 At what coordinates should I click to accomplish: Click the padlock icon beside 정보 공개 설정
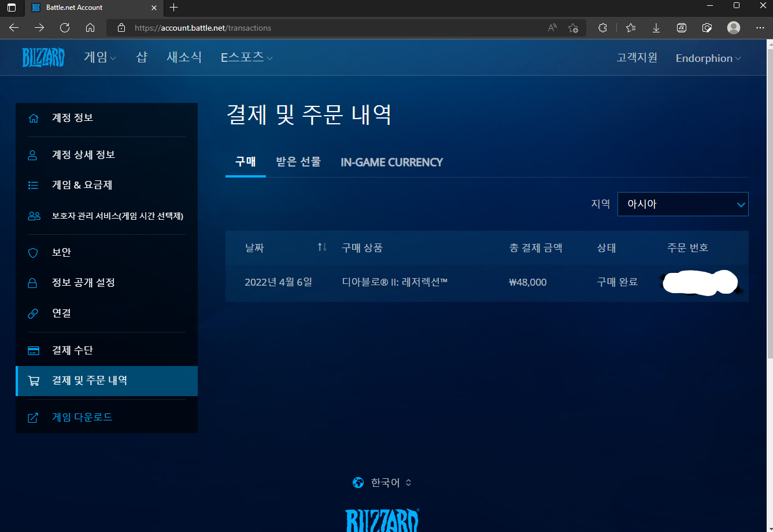pos(33,283)
